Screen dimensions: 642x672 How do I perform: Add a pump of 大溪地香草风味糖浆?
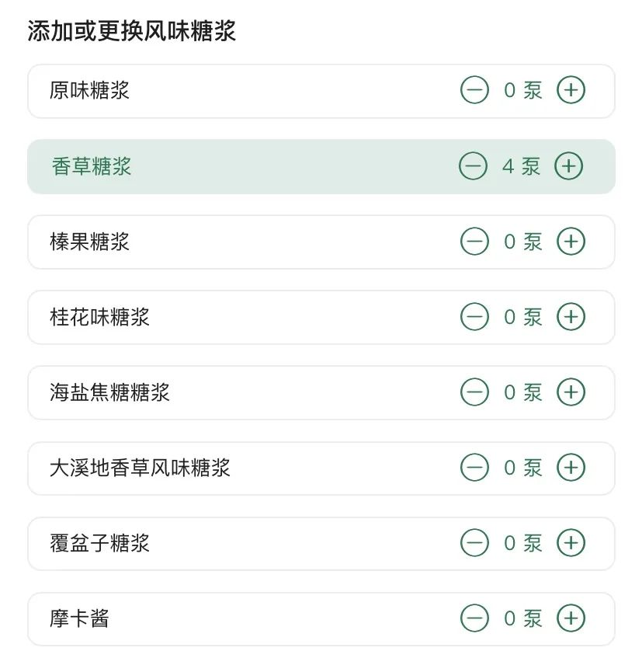571,468
